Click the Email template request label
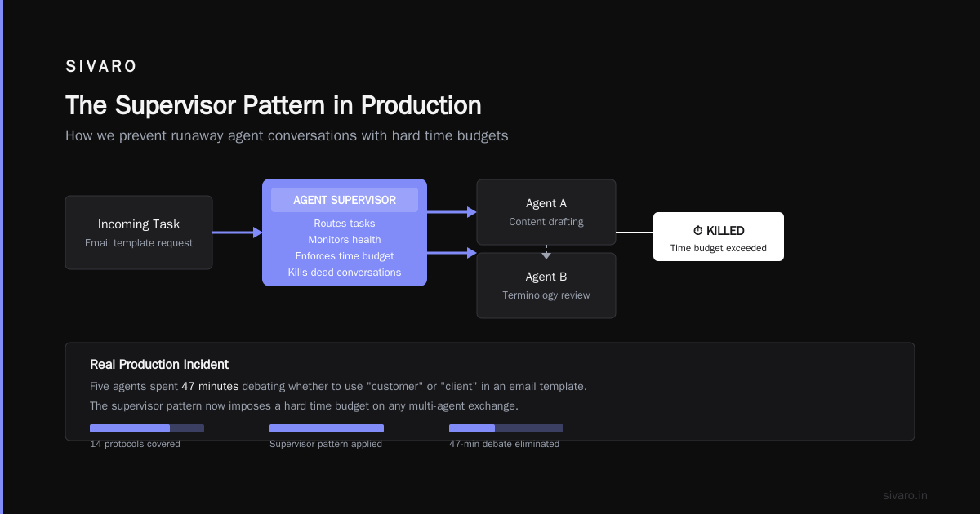Viewport: 980px width, 514px height. tap(139, 243)
